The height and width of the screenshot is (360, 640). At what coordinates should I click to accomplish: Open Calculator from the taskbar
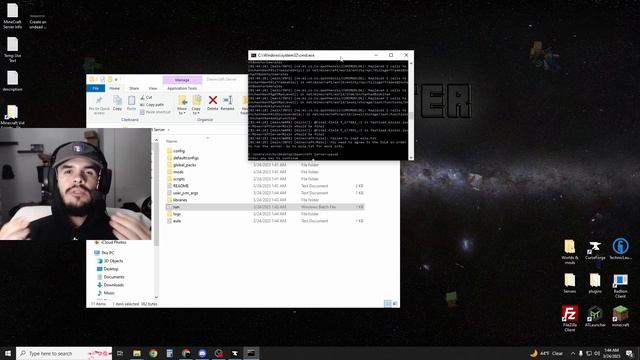click(169, 353)
